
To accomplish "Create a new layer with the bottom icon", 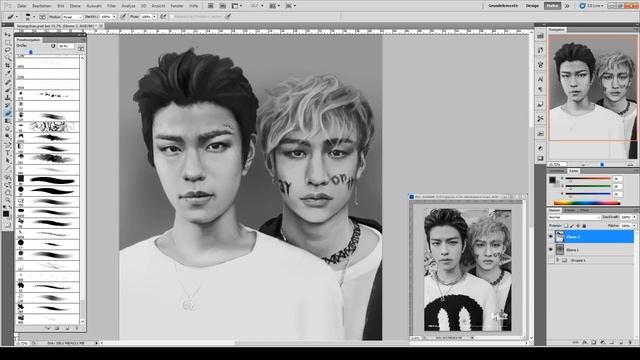I will click(x=621, y=342).
